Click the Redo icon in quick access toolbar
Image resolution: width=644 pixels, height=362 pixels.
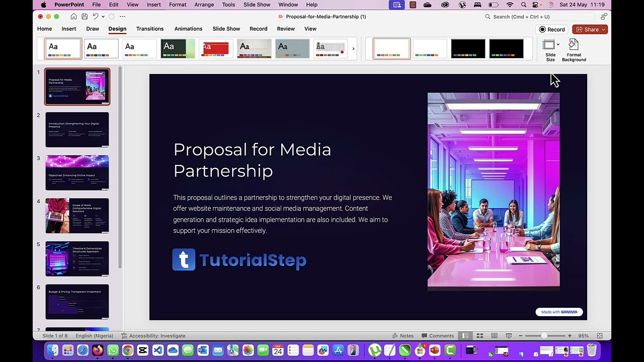point(112,17)
